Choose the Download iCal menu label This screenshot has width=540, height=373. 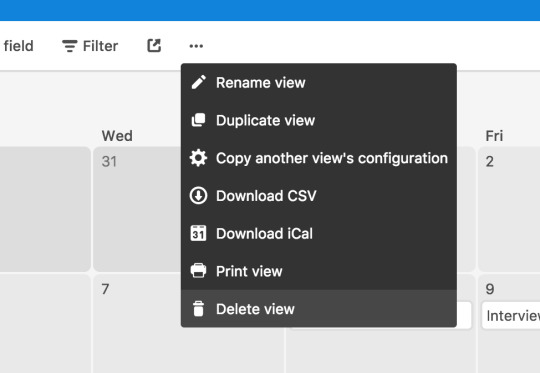click(x=264, y=234)
